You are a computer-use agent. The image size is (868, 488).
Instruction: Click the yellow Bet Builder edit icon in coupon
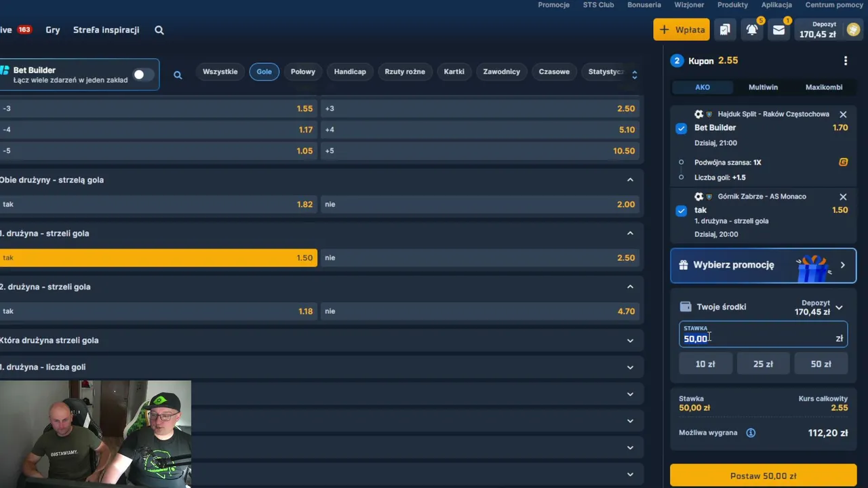point(844,162)
